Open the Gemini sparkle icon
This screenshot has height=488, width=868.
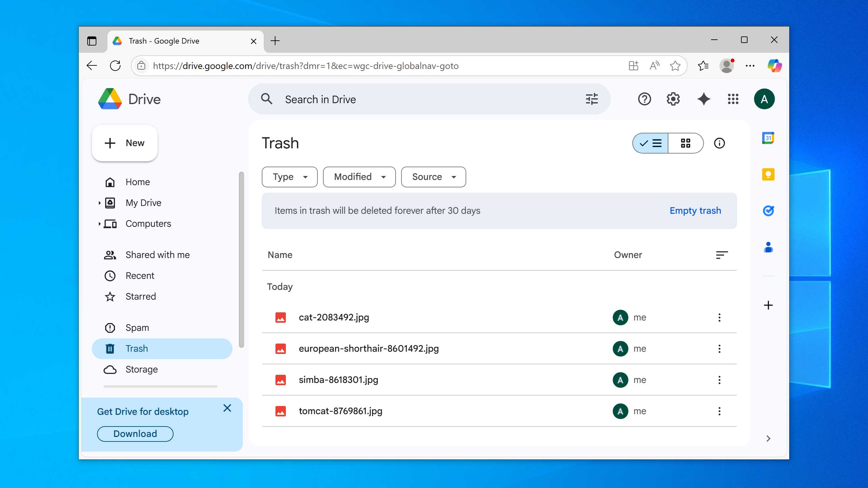coord(704,99)
